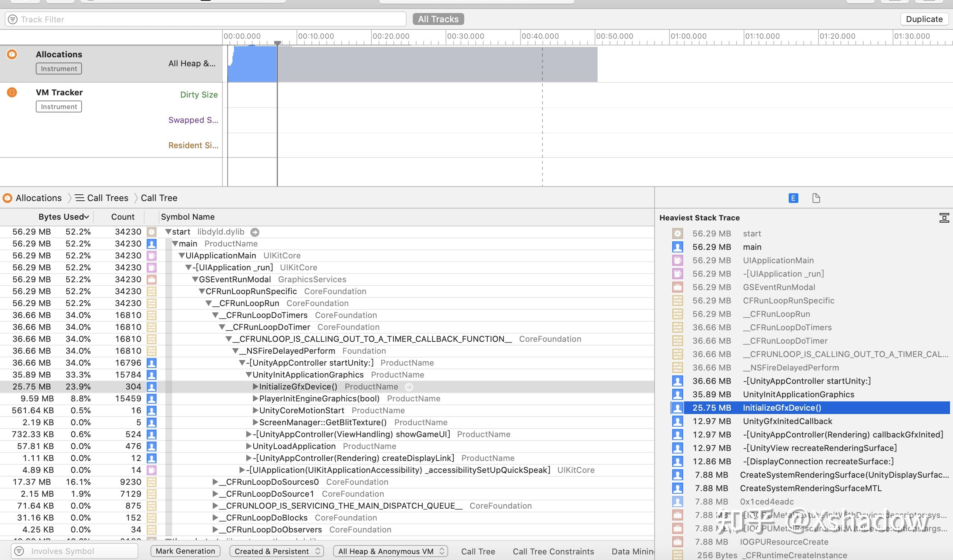Open the focus arrow next to InitializeGfxDevice()
Image resolution: width=953 pixels, height=560 pixels.
(x=409, y=386)
